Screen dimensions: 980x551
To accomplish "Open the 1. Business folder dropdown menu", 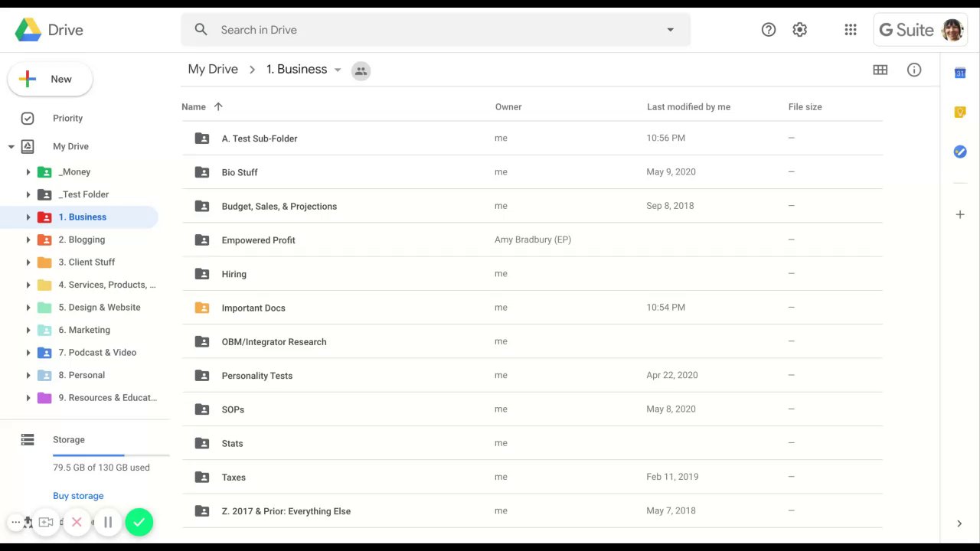I will click(x=338, y=70).
